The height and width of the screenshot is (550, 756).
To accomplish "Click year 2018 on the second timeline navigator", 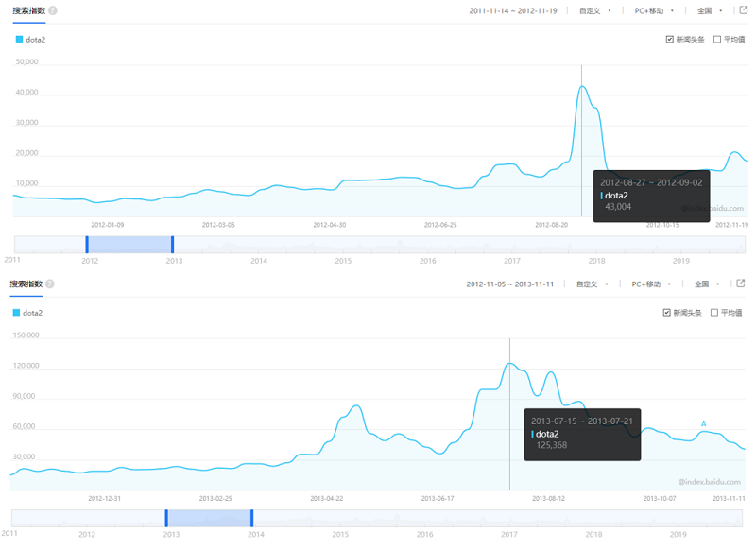I will 593,534.
